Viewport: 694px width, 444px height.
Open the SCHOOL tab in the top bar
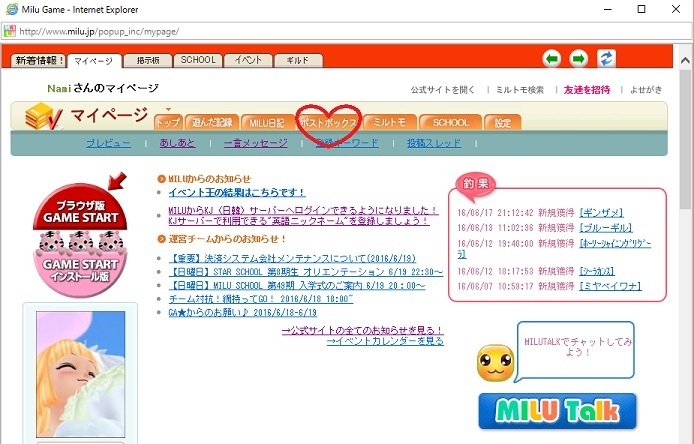click(x=198, y=60)
